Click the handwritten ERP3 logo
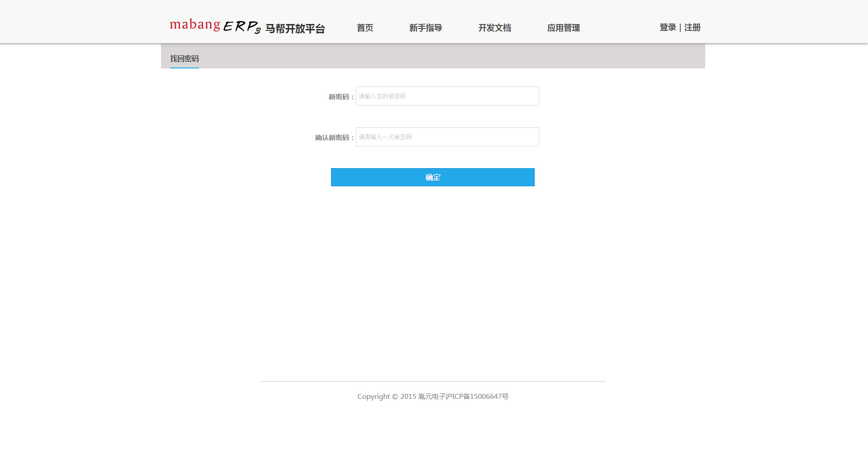 242,27
